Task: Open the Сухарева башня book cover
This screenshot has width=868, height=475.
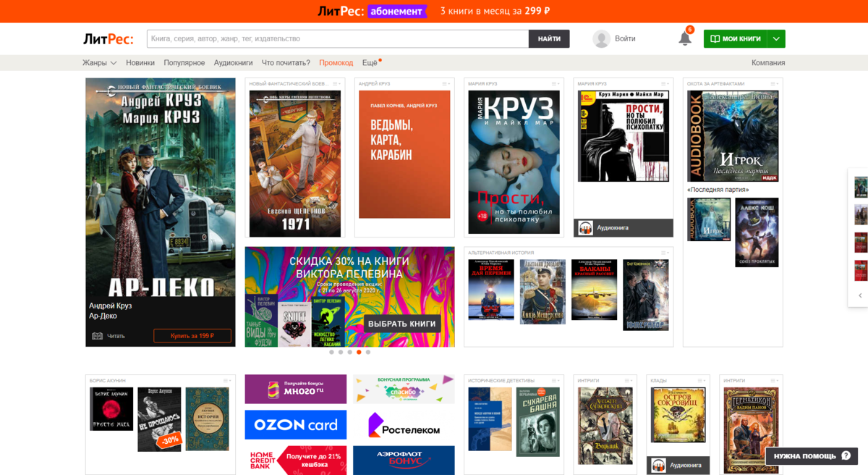Action: [x=538, y=422]
